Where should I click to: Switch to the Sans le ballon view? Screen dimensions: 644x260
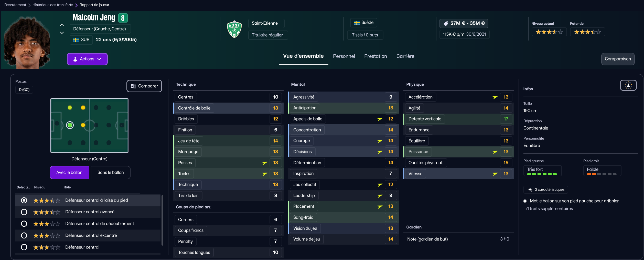111,173
